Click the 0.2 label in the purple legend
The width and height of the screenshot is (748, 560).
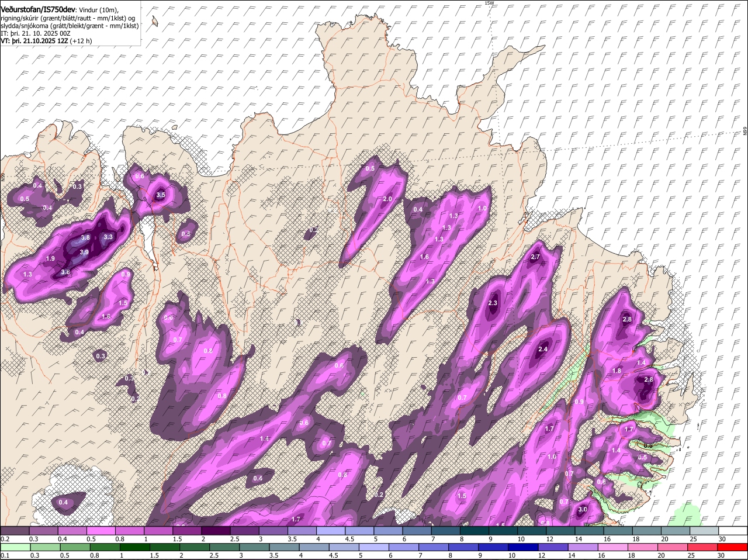click(5, 538)
